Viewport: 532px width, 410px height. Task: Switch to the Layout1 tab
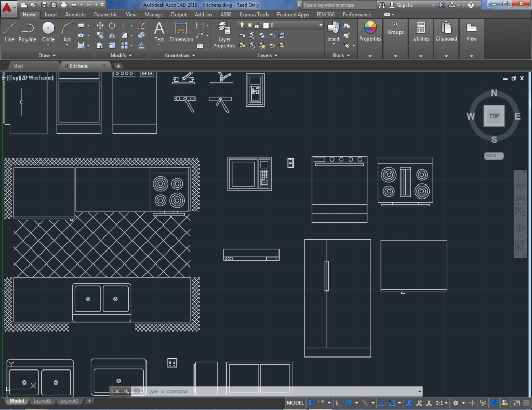pos(42,401)
